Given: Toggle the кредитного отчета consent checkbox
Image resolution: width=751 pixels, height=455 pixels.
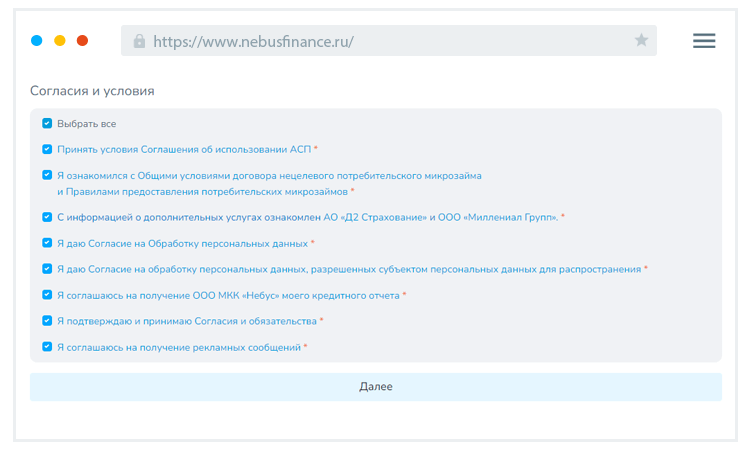Looking at the screenshot, I should click(x=47, y=295).
